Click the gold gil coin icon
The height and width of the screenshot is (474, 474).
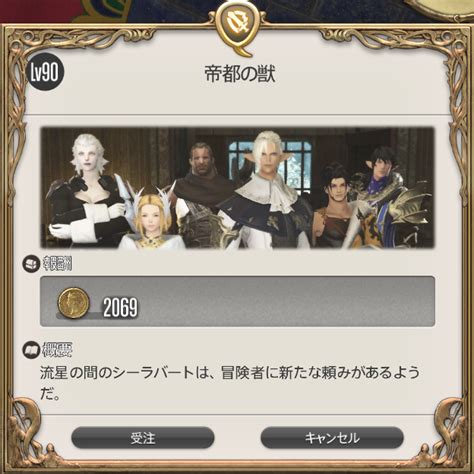(74, 303)
